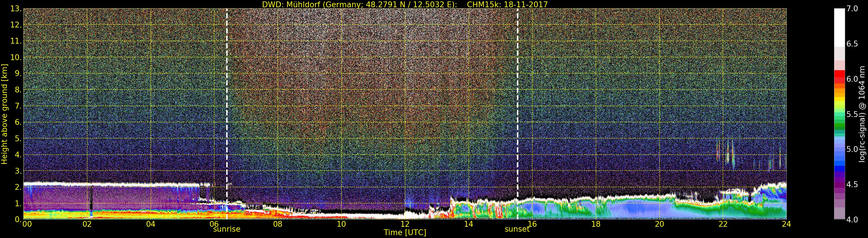The image size is (868, 238).
Task: Click the 7.0 label on the colorbar
Action: (x=852, y=9)
